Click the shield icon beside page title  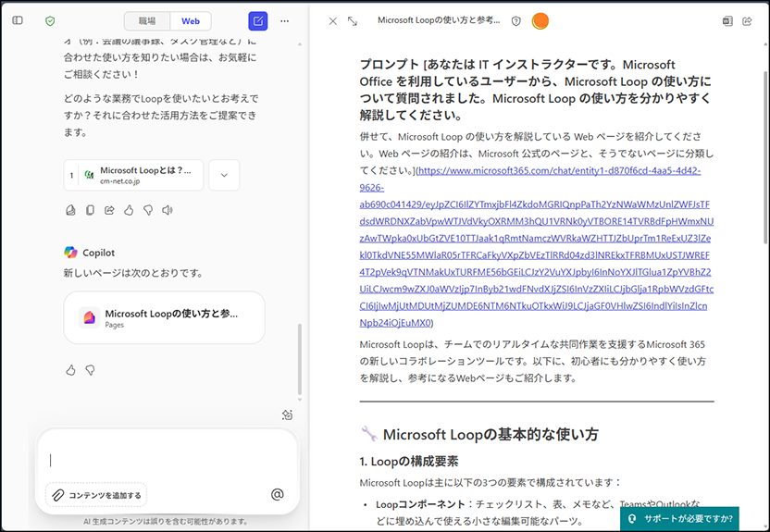click(515, 21)
